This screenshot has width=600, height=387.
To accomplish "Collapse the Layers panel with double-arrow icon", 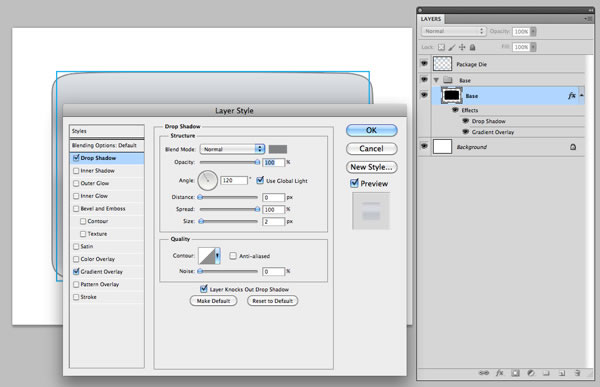I will [590, 10].
